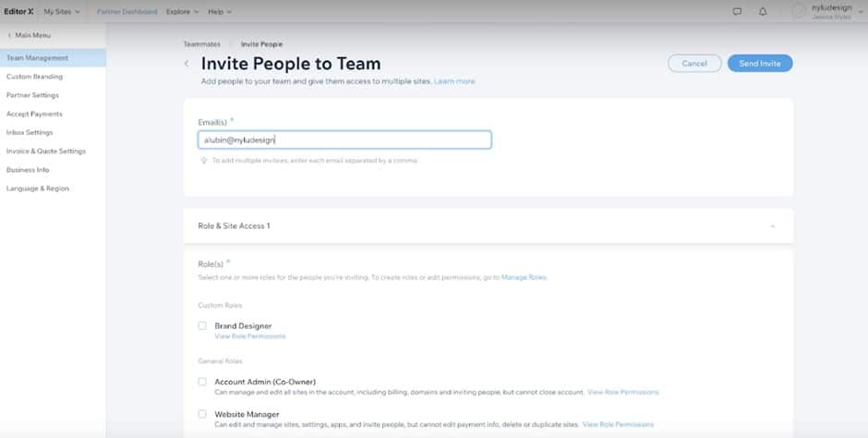Expand the Explore menu
The image size is (868, 438).
[x=182, y=12]
